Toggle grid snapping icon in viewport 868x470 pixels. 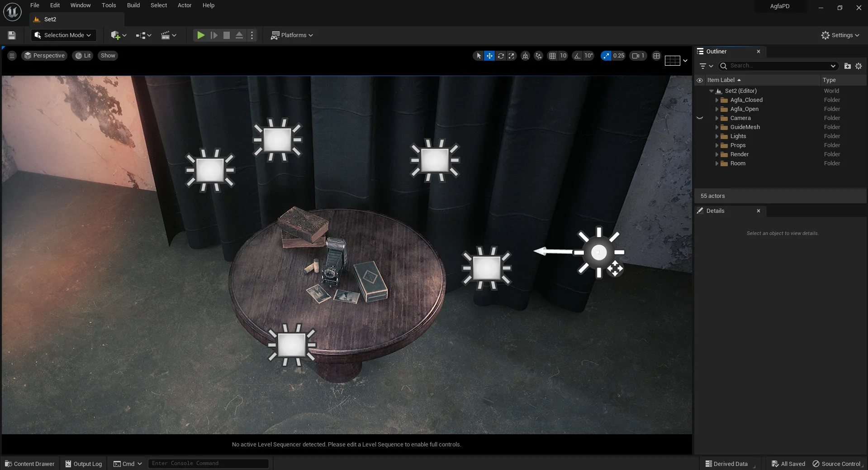(552, 56)
